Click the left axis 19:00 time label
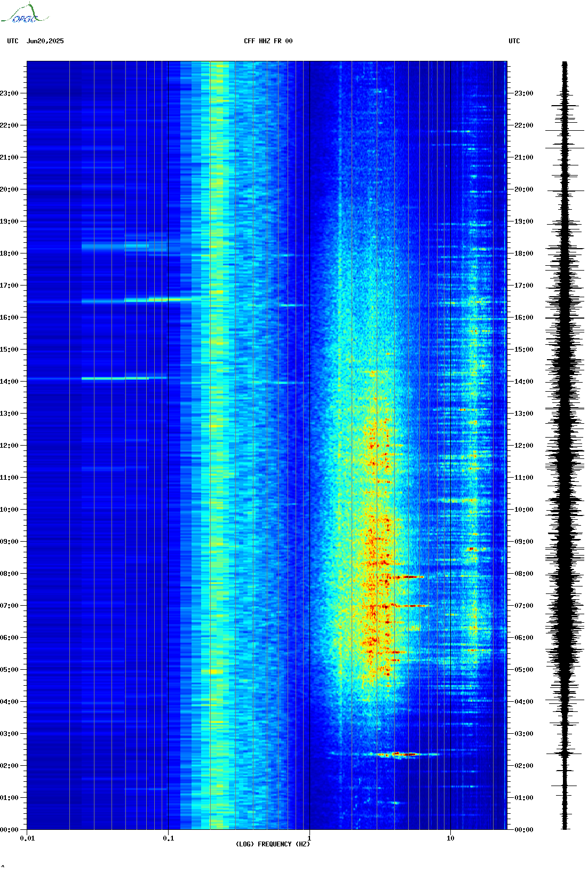 (9, 221)
